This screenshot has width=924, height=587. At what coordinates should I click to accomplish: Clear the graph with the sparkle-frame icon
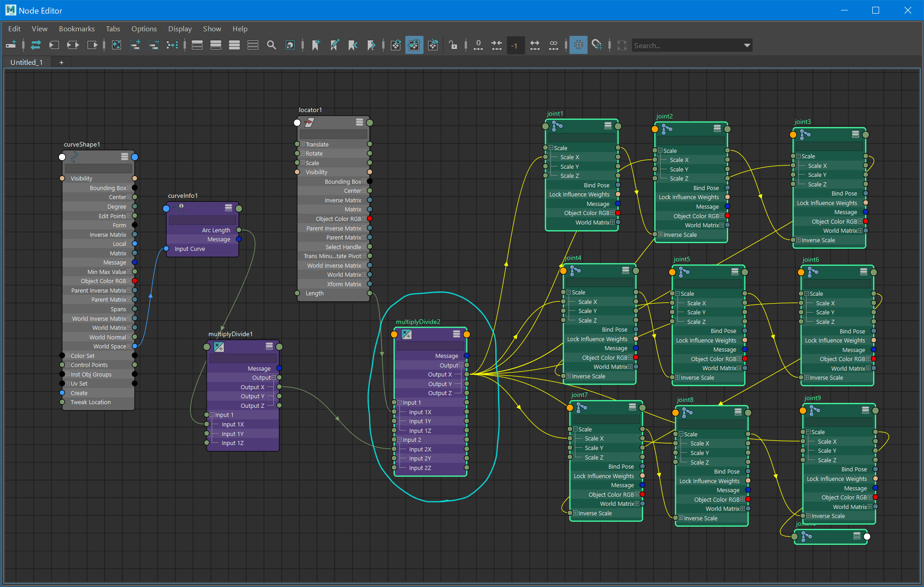[x=117, y=45]
